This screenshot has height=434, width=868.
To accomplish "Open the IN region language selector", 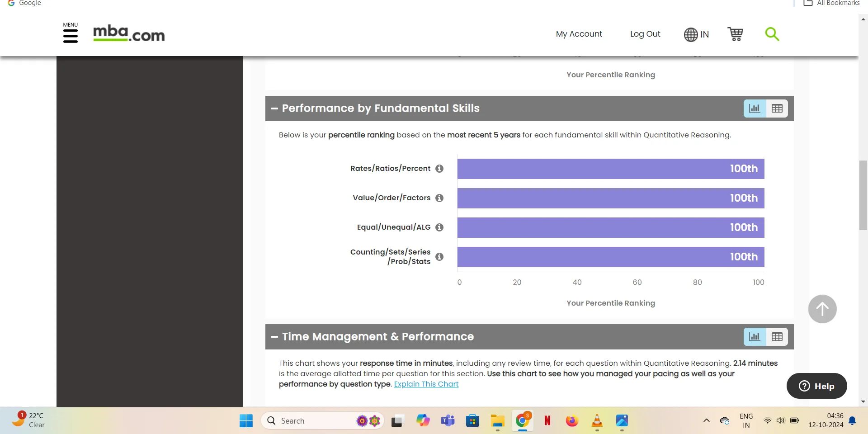I will pos(696,34).
